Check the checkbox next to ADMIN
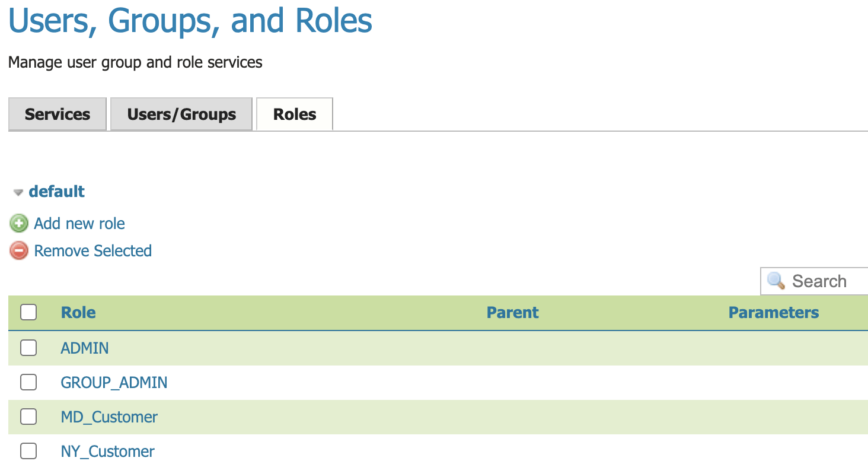The image size is (868, 464). (x=28, y=348)
